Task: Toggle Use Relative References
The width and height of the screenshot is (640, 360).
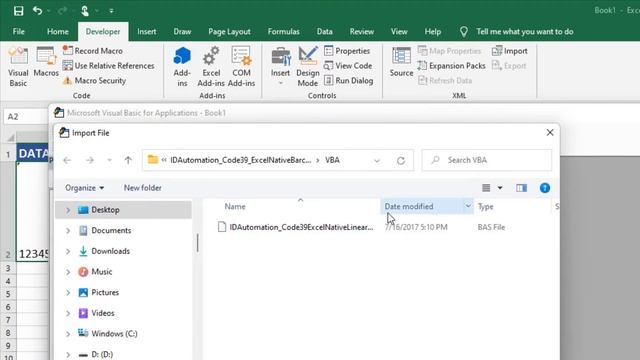Action: point(109,66)
